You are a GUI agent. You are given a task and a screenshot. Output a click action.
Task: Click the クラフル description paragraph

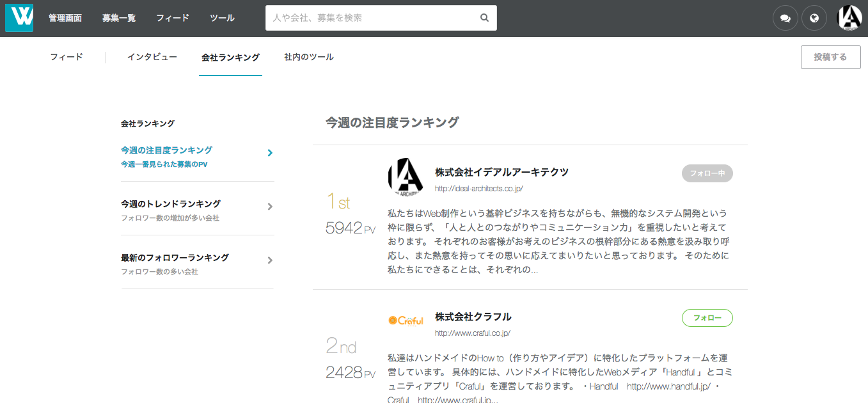coord(559,379)
